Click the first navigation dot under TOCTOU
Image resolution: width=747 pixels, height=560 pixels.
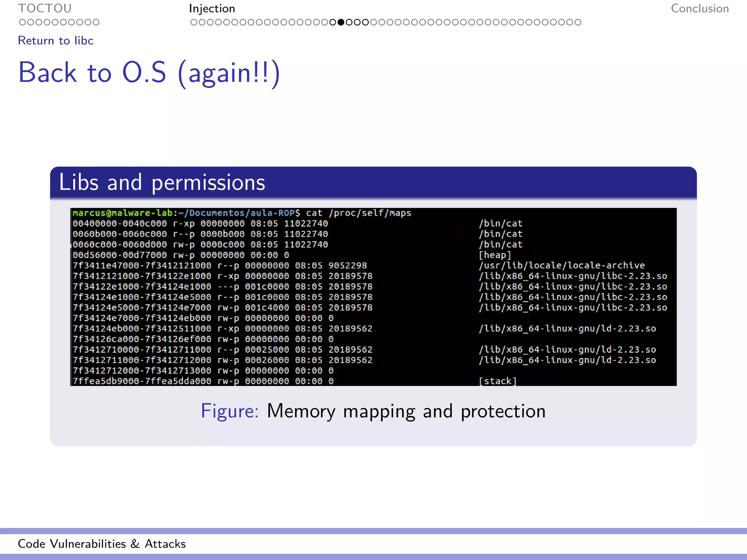pyautogui.click(x=23, y=22)
